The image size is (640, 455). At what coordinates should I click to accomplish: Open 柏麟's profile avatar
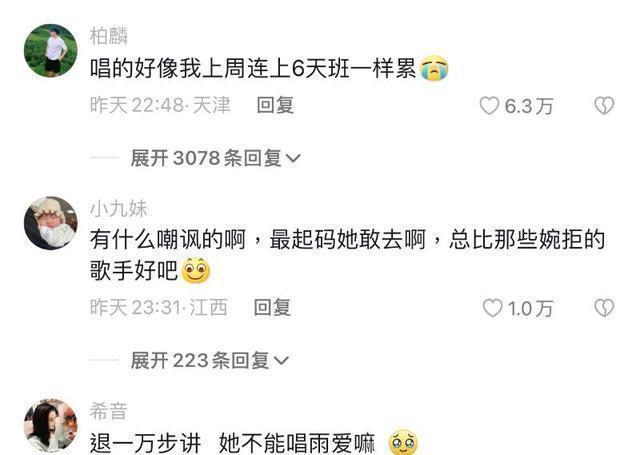tap(51, 51)
